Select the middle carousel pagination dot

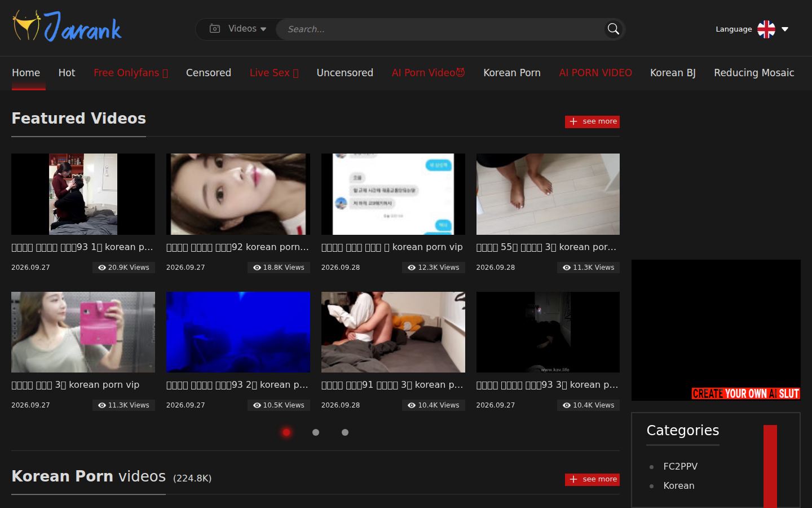[316, 432]
